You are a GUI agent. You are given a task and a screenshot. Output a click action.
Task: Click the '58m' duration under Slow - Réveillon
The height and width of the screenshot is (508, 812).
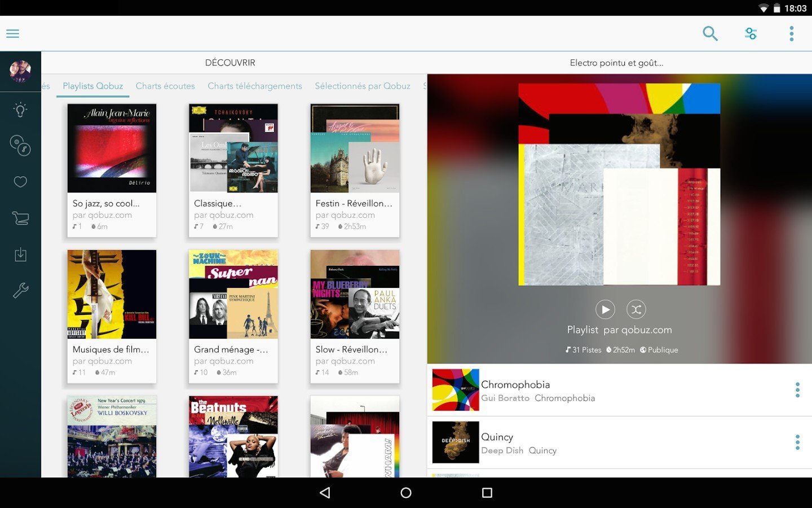[348, 373]
